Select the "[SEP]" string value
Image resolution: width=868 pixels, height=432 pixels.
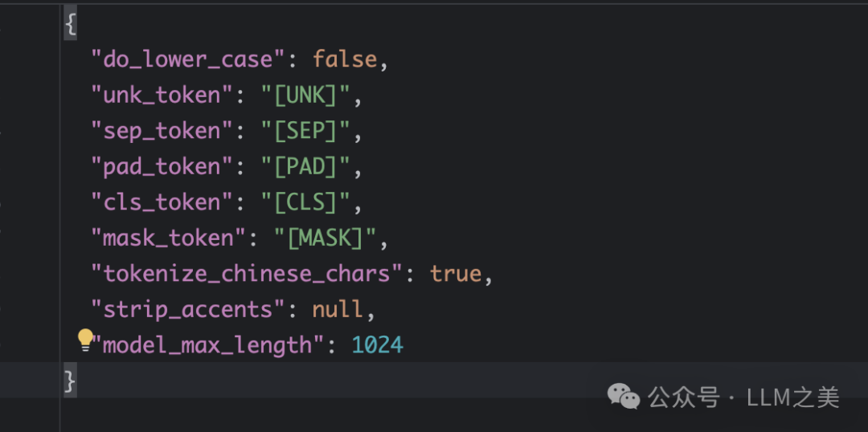(x=305, y=131)
